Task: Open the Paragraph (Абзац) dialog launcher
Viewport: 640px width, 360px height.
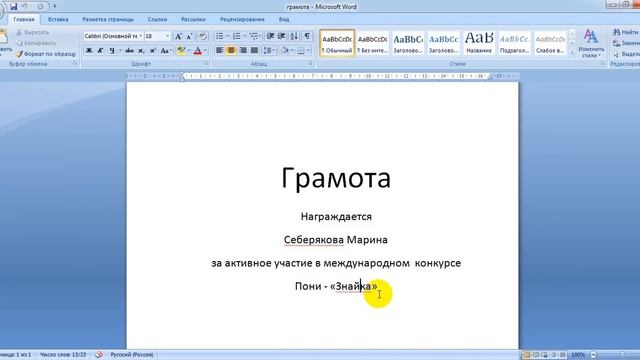Action: click(311, 64)
